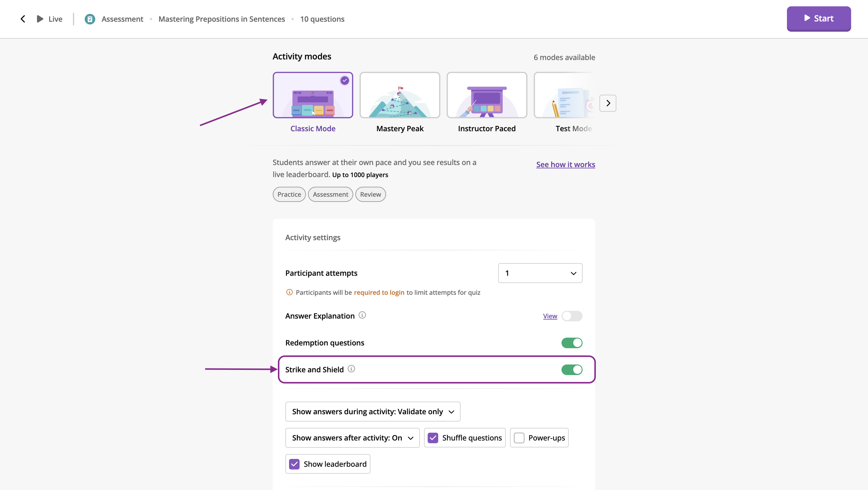Select the Instructor Paced mode thumbnail
Screen dimensions: 868x490
(486, 95)
